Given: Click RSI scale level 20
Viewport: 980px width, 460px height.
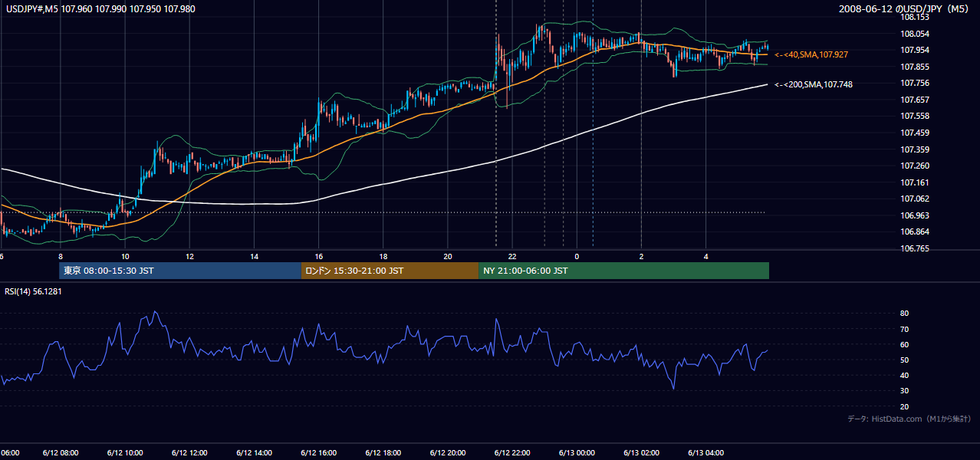Looking at the screenshot, I should point(904,406).
